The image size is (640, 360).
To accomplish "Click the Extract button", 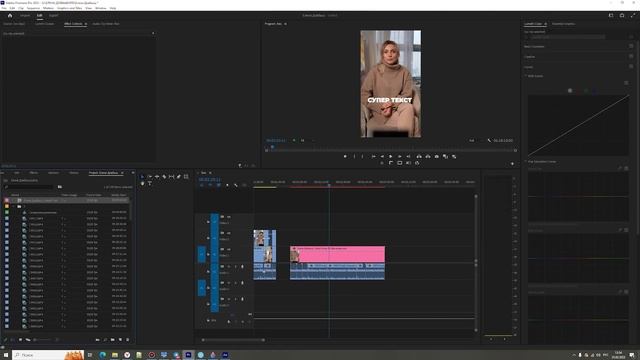I will pos(428,156).
